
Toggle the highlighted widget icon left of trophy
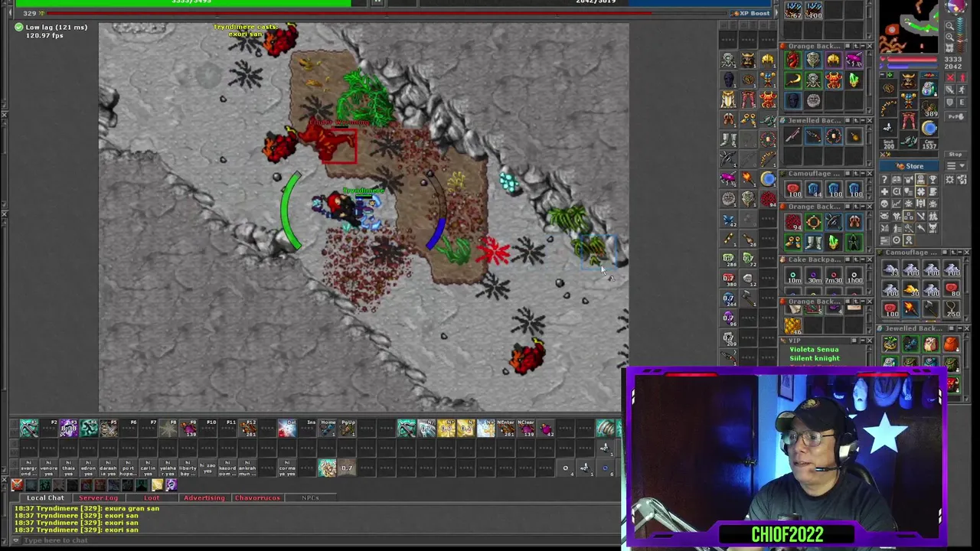coord(921,180)
